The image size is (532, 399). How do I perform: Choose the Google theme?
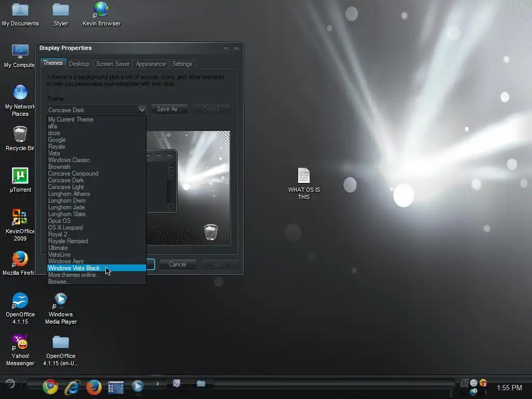pyautogui.click(x=96, y=140)
